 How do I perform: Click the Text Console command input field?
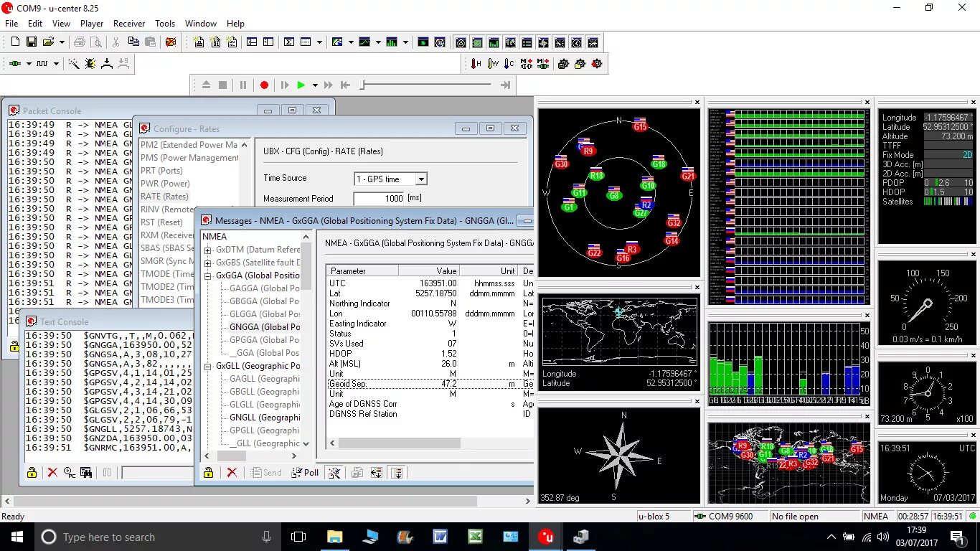[157, 473]
